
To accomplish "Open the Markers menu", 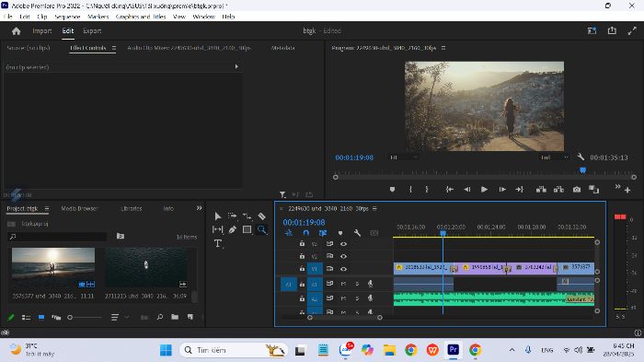I will (98, 17).
